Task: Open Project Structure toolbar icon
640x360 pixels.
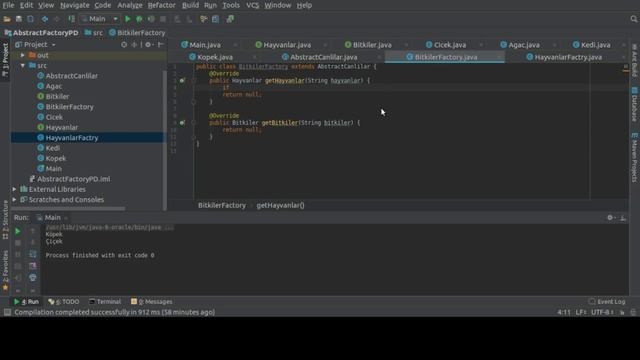Action: [x=216, y=19]
